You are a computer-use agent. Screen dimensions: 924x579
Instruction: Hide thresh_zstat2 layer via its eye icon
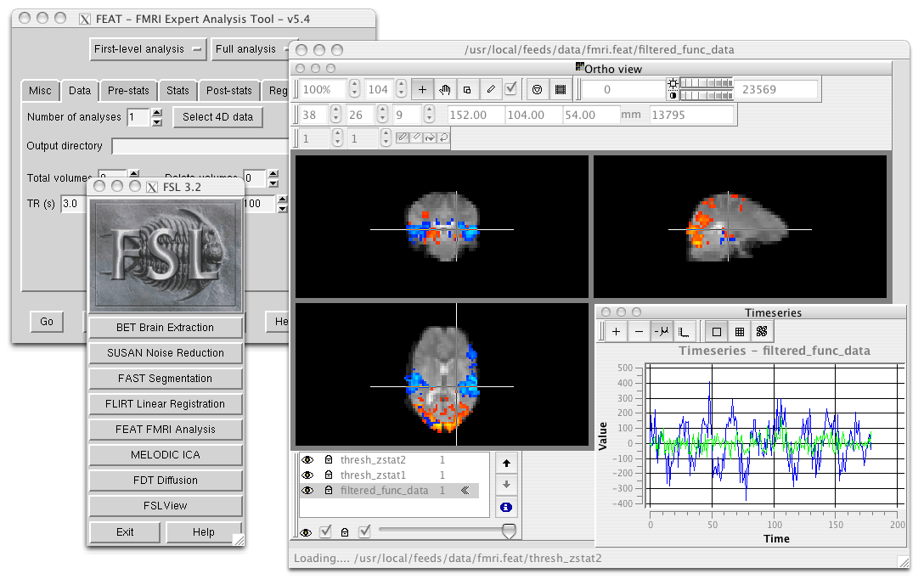pos(307,459)
